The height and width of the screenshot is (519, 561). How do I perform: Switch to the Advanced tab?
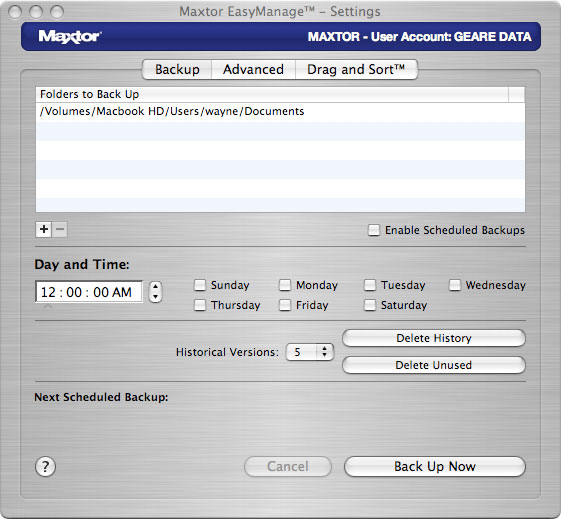(253, 69)
